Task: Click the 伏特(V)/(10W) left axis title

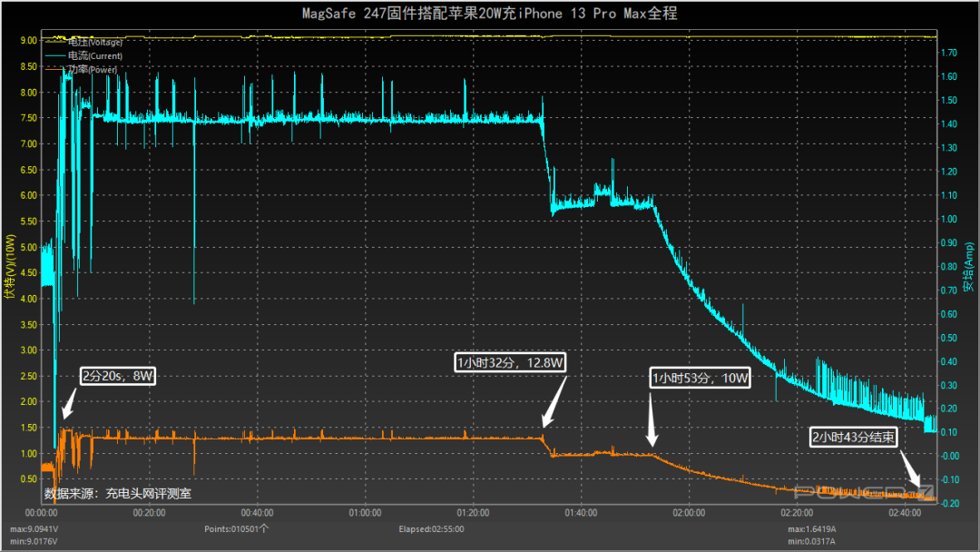Action: (x=9, y=266)
